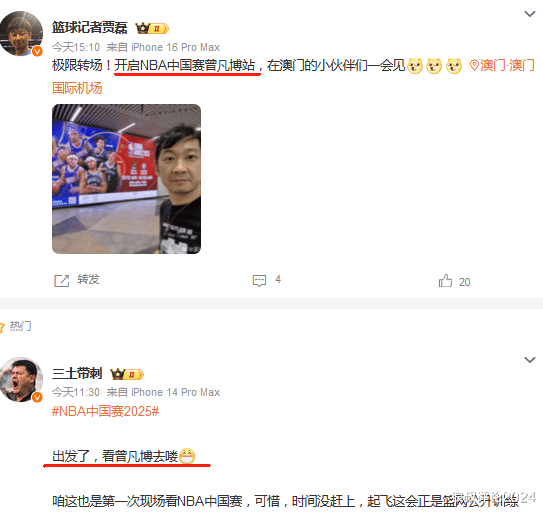This screenshot has height=512, width=543.
Task: Select the 热门 comments tab
Action: 20,326
